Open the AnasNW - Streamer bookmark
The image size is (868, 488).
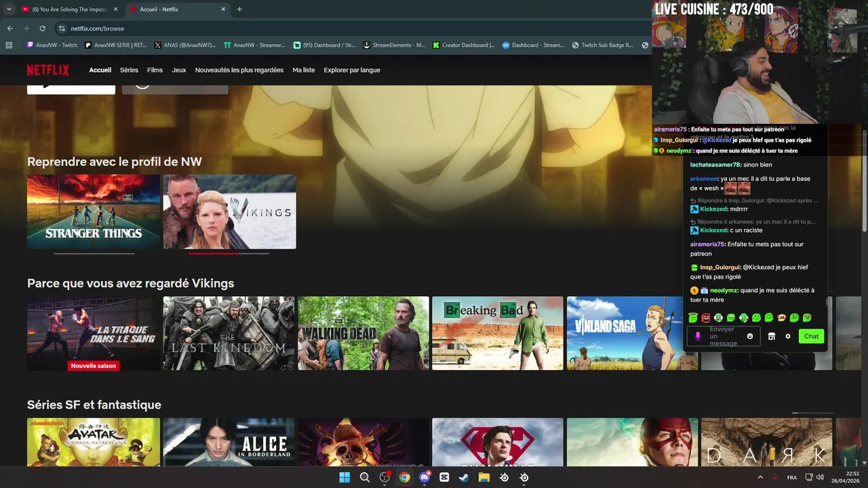tap(254, 45)
